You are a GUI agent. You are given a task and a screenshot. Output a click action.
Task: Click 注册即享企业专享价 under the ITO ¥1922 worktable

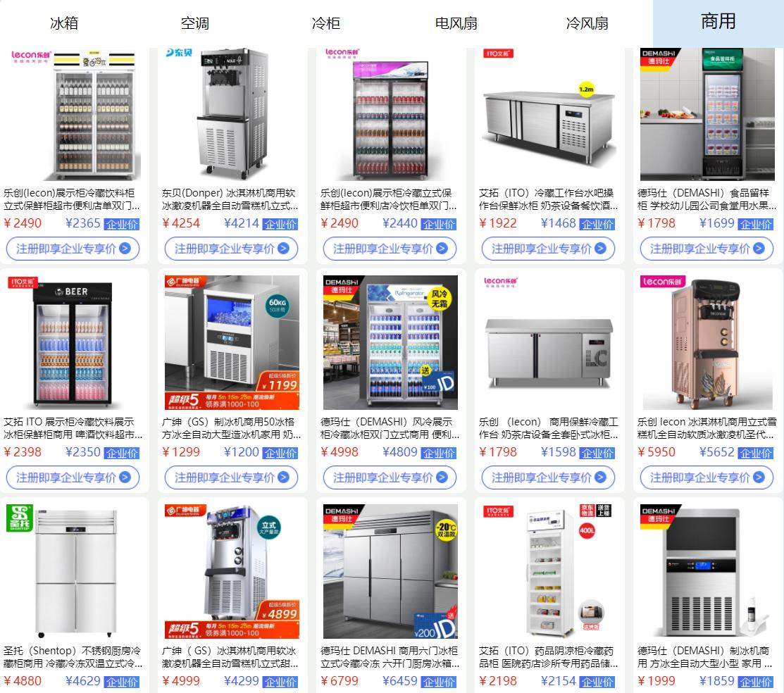point(548,249)
